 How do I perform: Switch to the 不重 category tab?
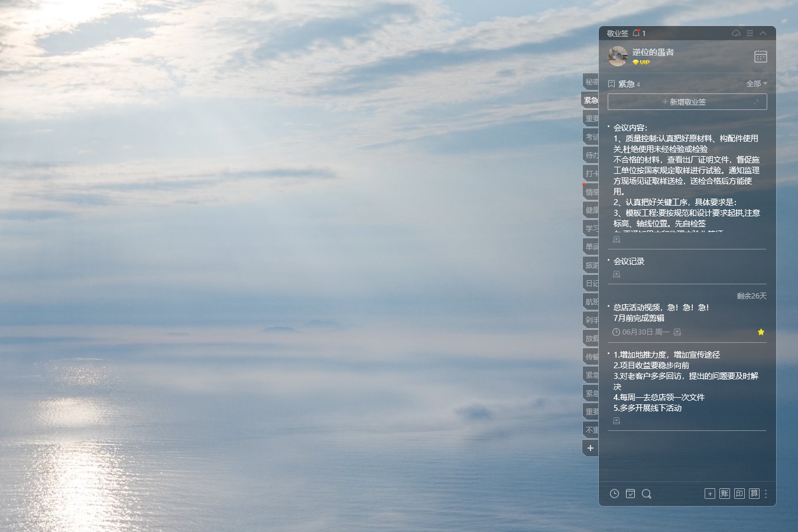coord(591,430)
